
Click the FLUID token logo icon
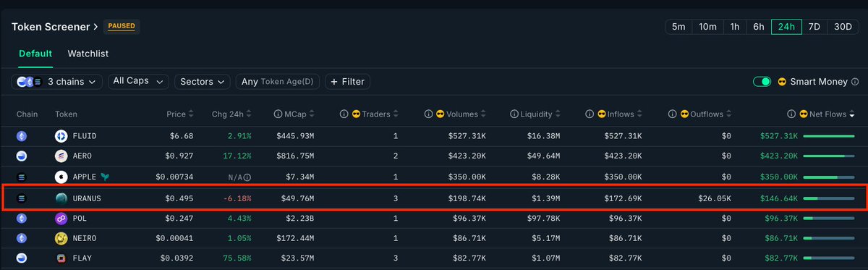[x=61, y=136]
